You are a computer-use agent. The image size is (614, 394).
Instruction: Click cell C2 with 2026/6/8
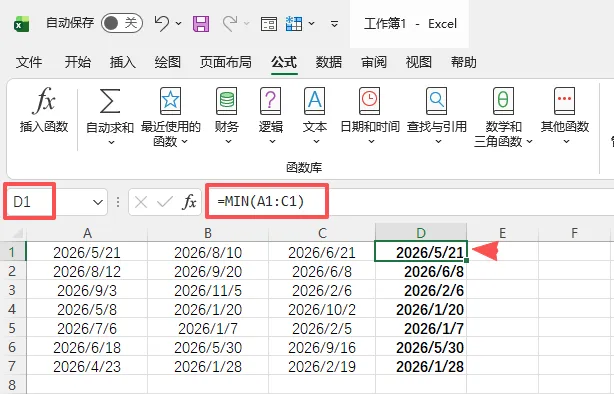[322, 271]
